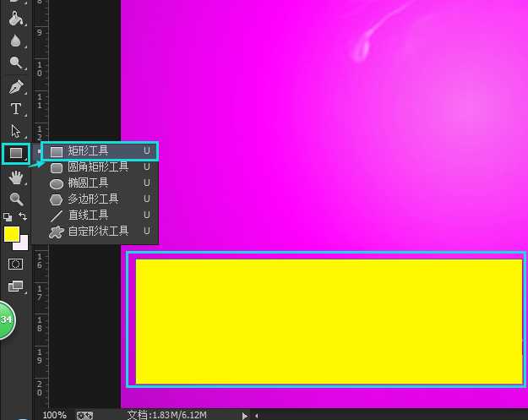The height and width of the screenshot is (420, 528).
Task: Click the 100% zoom level field
Action: 54,415
